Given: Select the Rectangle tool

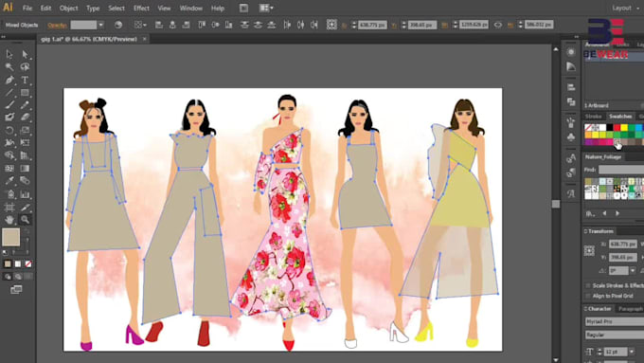Looking at the screenshot, I should 25,93.
